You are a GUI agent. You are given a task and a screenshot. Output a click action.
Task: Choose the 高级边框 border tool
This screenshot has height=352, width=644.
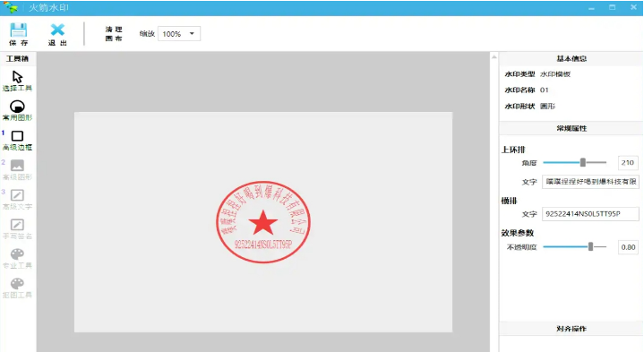17,141
